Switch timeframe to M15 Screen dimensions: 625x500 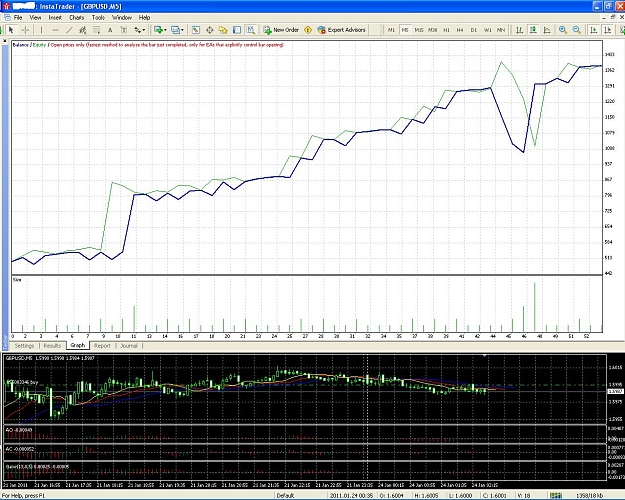click(x=419, y=30)
